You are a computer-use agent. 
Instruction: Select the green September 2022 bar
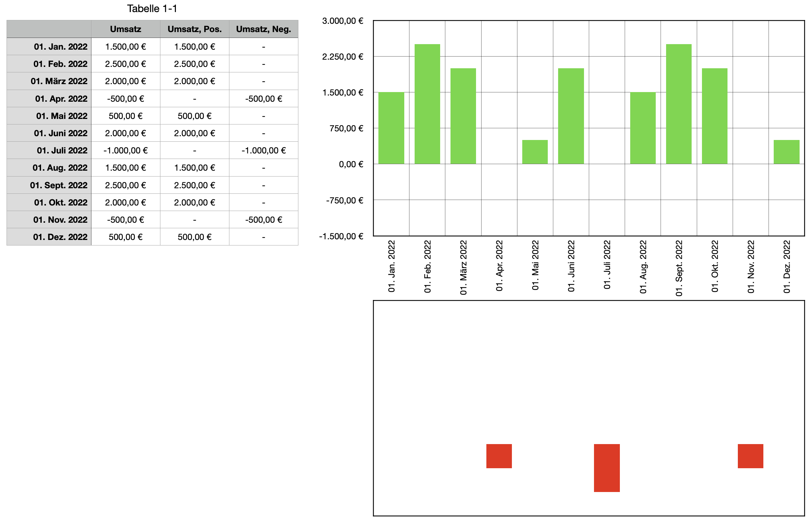tap(679, 103)
